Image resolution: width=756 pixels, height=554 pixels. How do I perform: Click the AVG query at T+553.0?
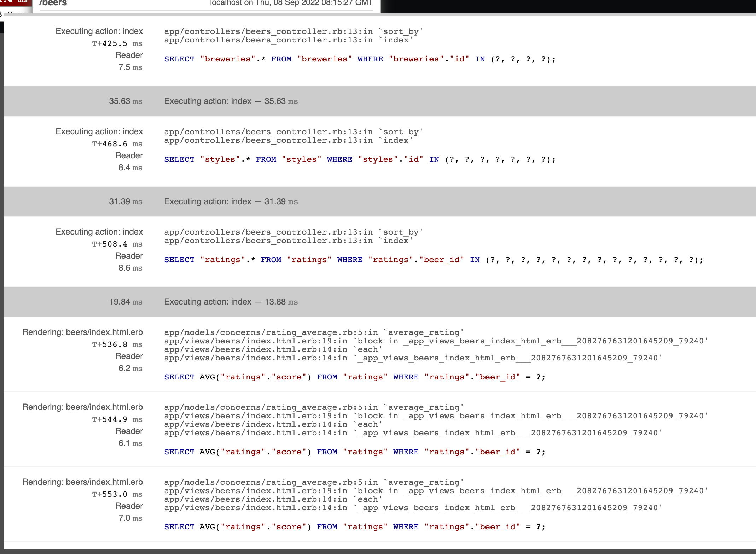(355, 527)
